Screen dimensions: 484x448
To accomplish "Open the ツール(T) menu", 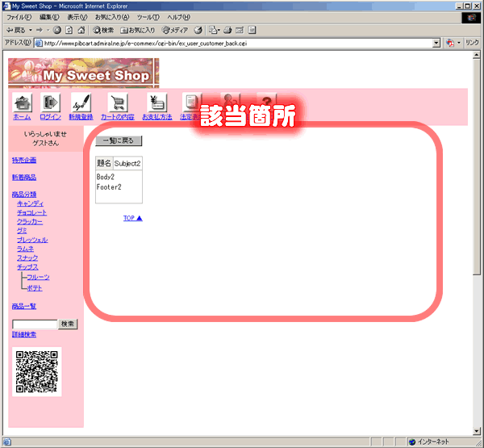I will tap(148, 17).
